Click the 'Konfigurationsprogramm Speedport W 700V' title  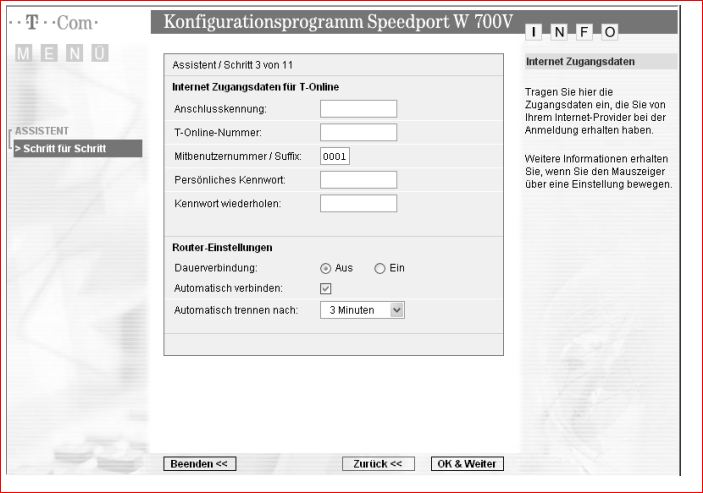coord(338,22)
